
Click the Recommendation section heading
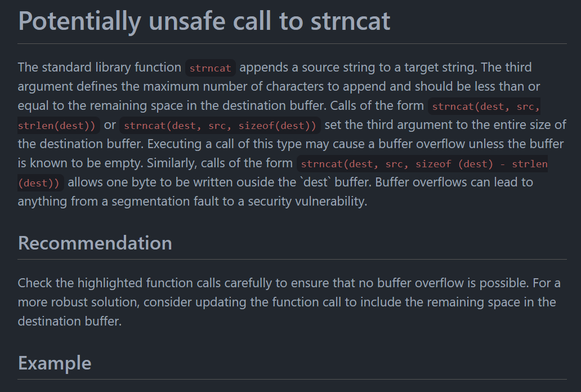coord(95,243)
